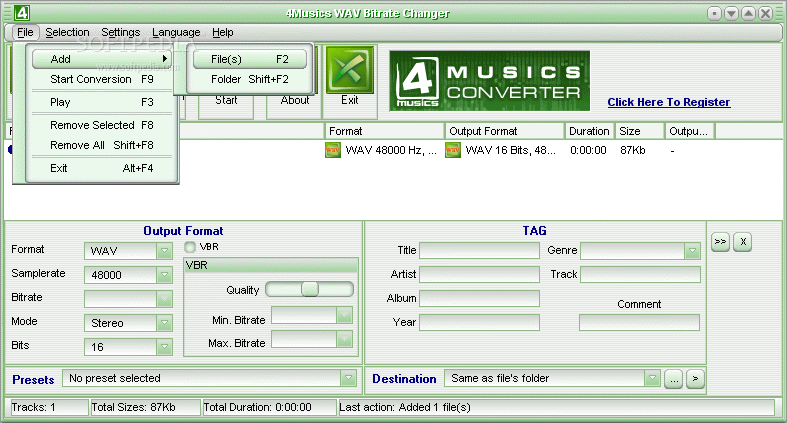Click Here To Register link

(x=669, y=102)
